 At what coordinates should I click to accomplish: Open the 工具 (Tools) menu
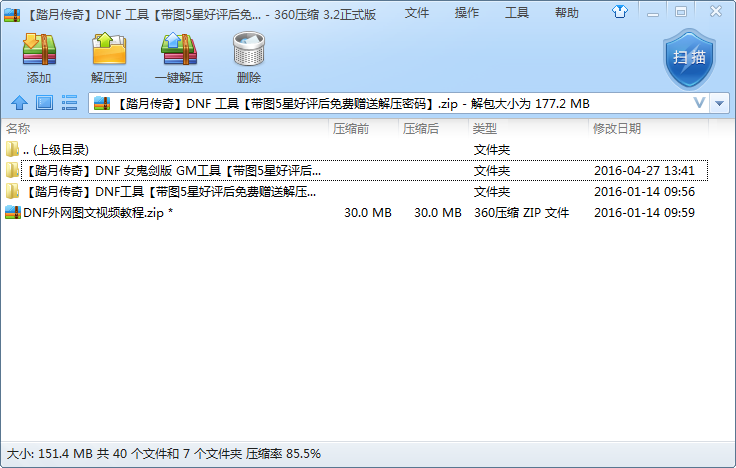tap(517, 13)
